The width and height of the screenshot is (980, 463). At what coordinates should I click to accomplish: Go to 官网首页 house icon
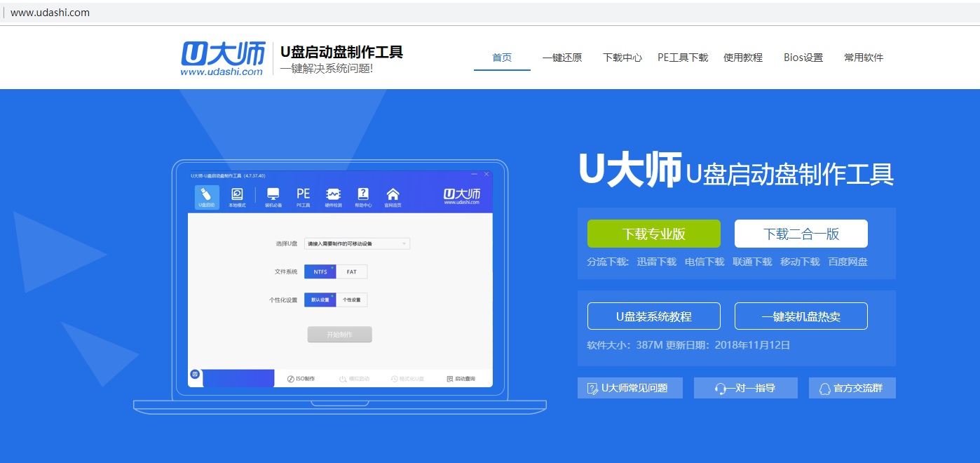[x=393, y=194]
